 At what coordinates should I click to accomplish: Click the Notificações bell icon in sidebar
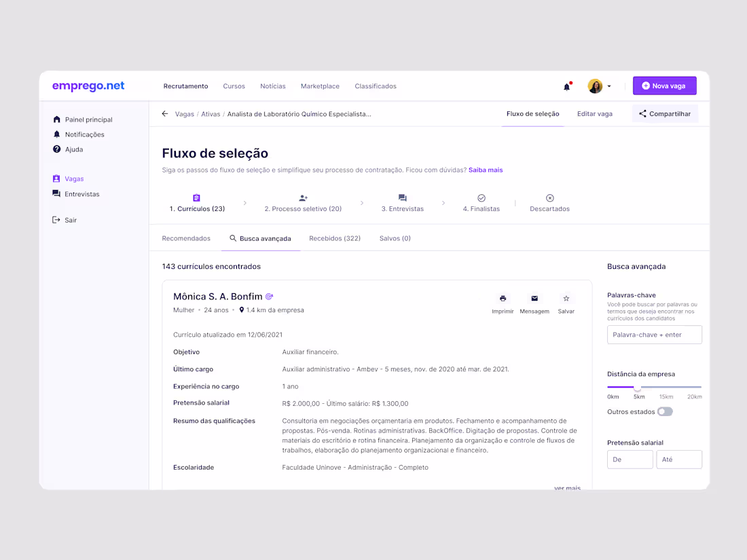[x=56, y=134]
